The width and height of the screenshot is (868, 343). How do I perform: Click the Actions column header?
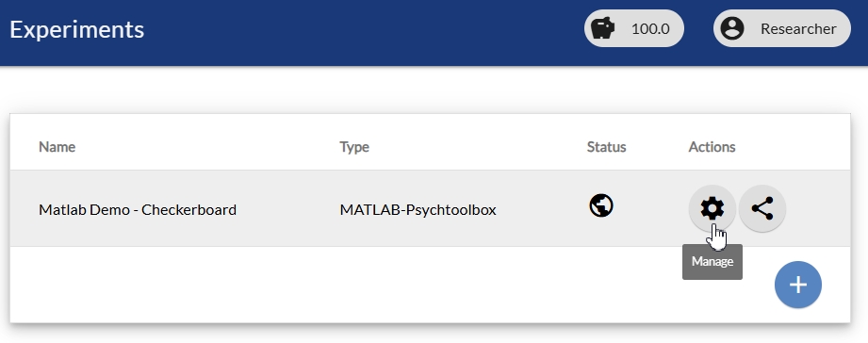pos(712,147)
